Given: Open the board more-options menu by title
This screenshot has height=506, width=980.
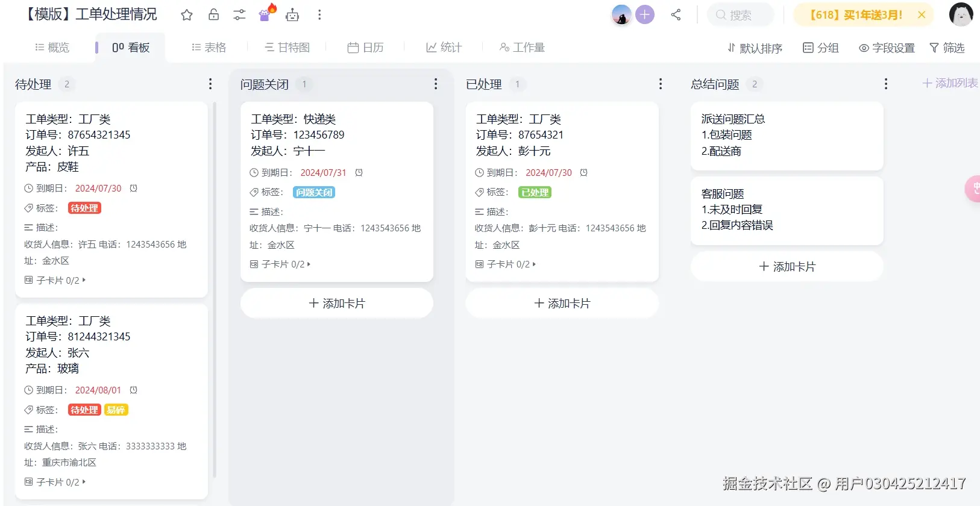Looking at the screenshot, I should pyautogui.click(x=319, y=15).
